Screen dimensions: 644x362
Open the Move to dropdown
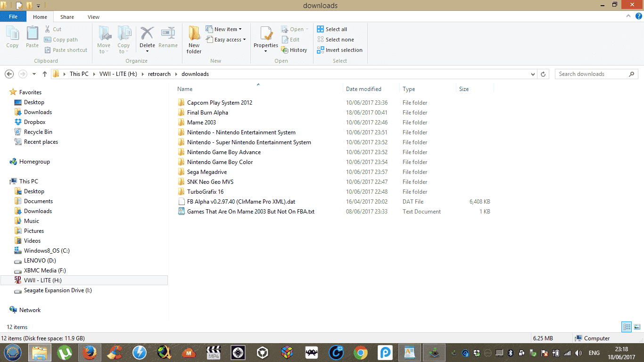pyautogui.click(x=104, y=40)
